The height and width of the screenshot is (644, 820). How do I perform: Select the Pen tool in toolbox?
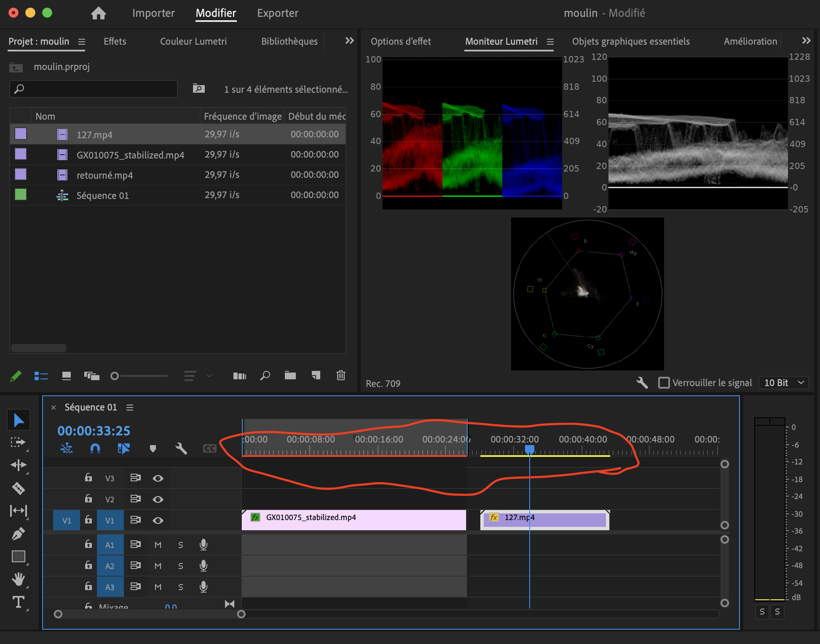[18, 534]
